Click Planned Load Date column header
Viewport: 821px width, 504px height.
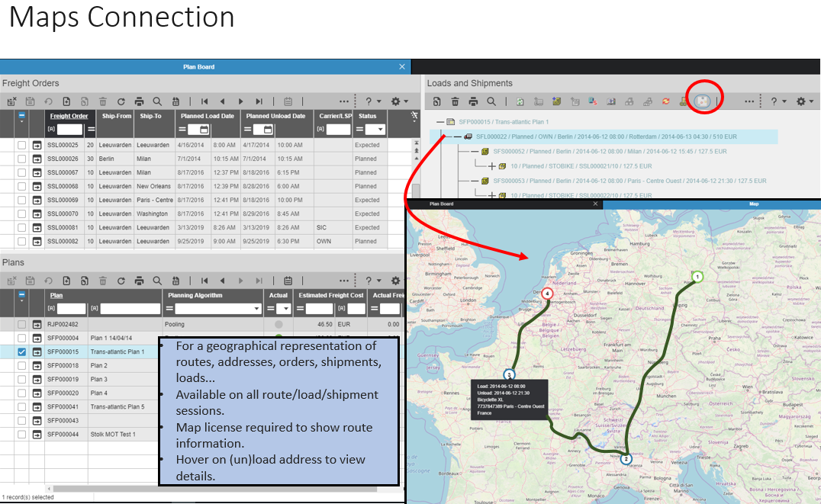pyautogui.click(x=208, y=116)
